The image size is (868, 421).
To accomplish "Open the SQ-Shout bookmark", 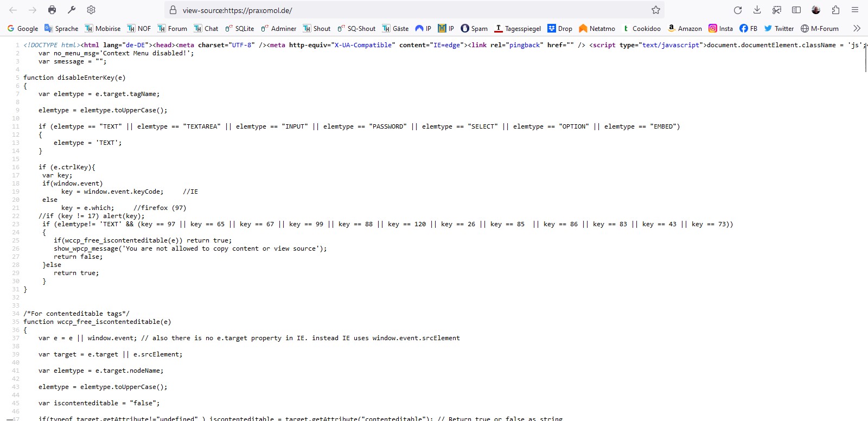I will coord(356,28).
